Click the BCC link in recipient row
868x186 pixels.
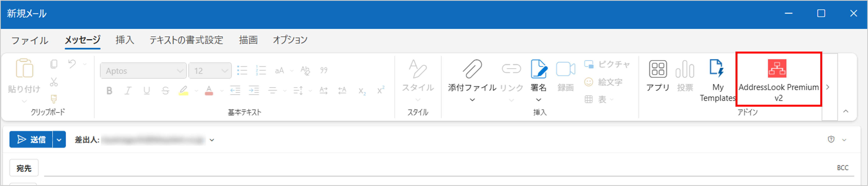[x=842, y=168]
